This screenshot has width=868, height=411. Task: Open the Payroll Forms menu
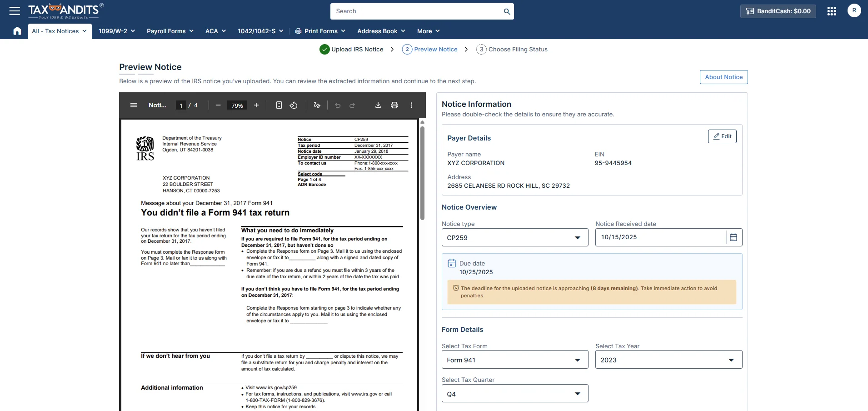pos(170,31)
